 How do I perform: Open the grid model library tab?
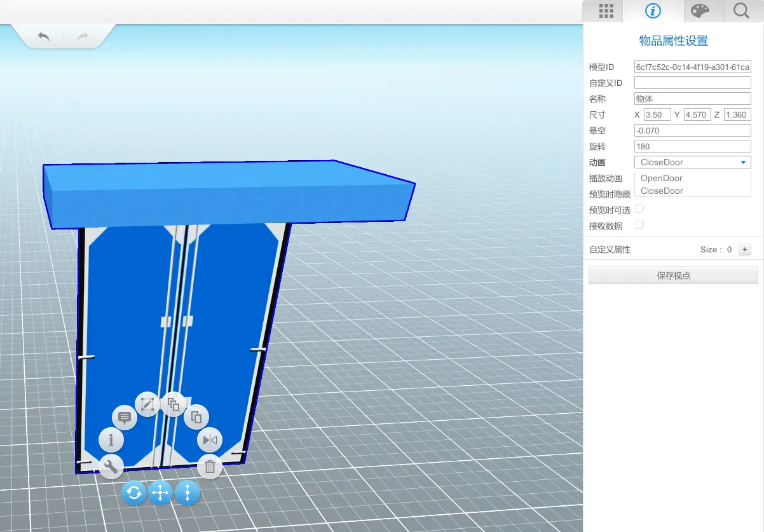point(606,11)
